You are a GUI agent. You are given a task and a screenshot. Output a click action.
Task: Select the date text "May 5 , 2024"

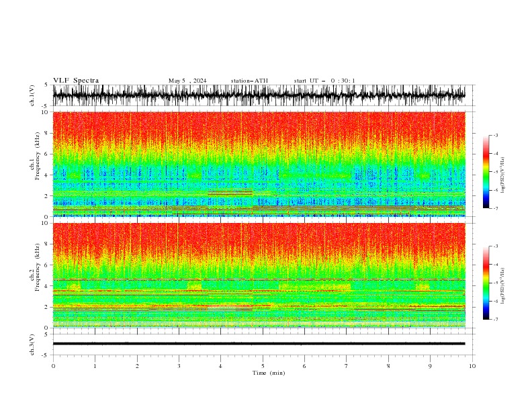click(187, 81)
